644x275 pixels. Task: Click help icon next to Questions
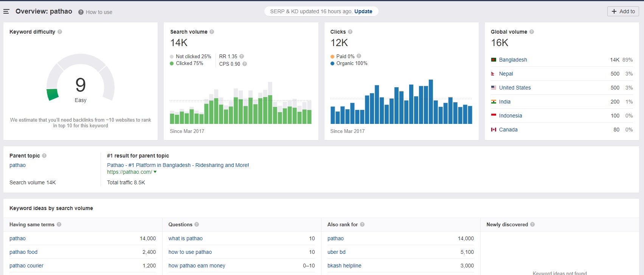click(x=197, y=224)
